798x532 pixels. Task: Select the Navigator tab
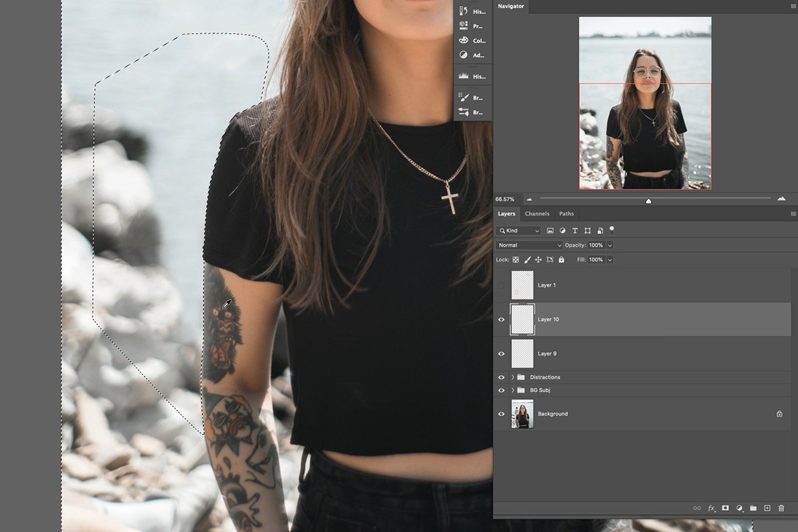(511, 7)
